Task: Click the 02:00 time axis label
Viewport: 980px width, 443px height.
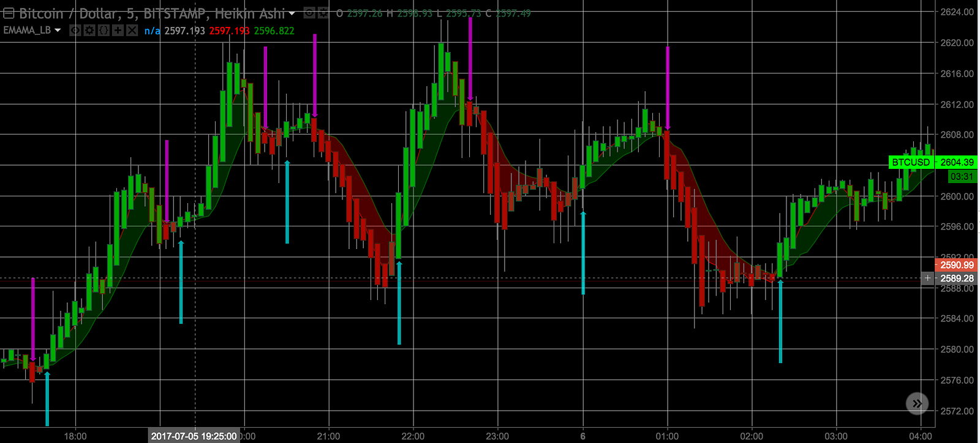Action: point(752,436)
